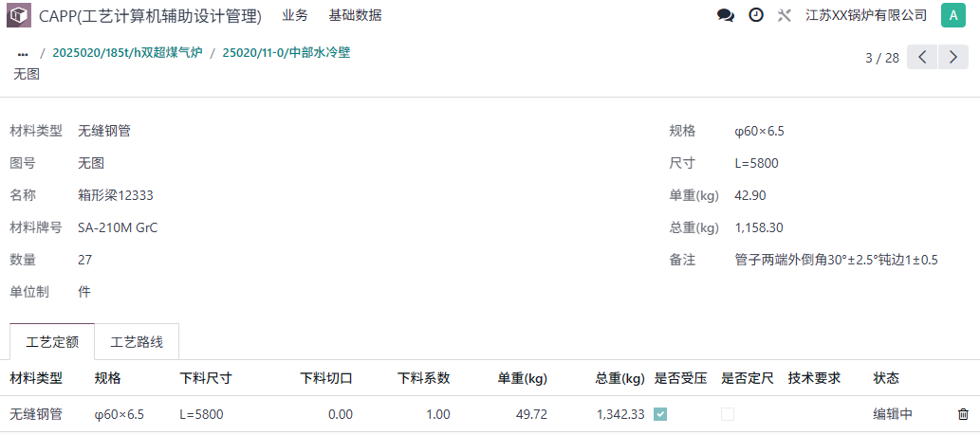Viewport: 980px width, 435px height.
Task: Select the 工艺定额 tab
Action: click(x=52, y=342)
